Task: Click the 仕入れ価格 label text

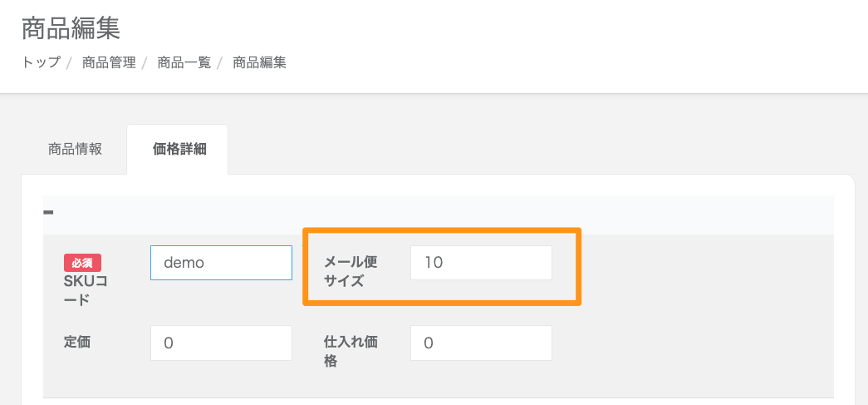Action: [350, 351]
